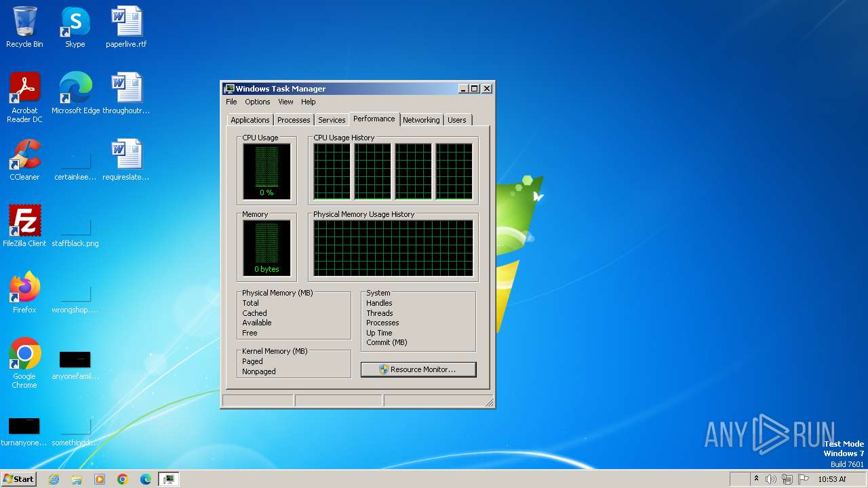Click the 'Available' physical memory label
This screenshot has height=488, width=868.
click(257, 323)
